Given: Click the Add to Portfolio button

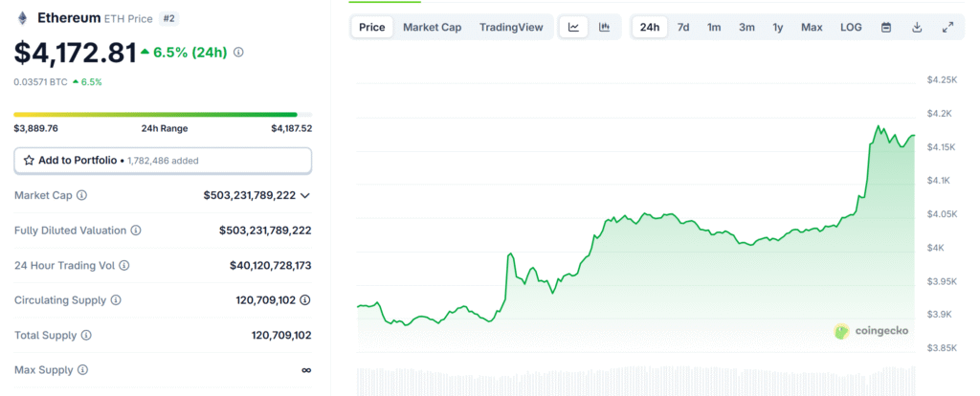Looking at the screenshot, I should 163,160.
